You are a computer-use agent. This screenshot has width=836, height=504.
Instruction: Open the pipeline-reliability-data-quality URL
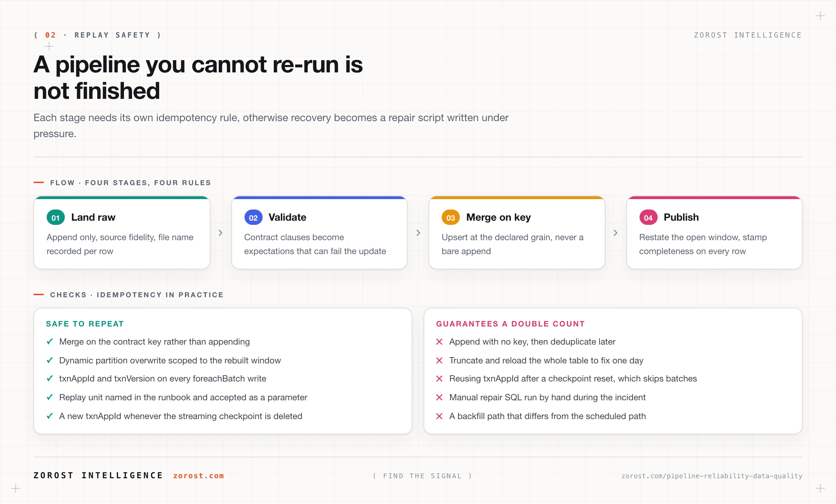click(x=712, y=476)
